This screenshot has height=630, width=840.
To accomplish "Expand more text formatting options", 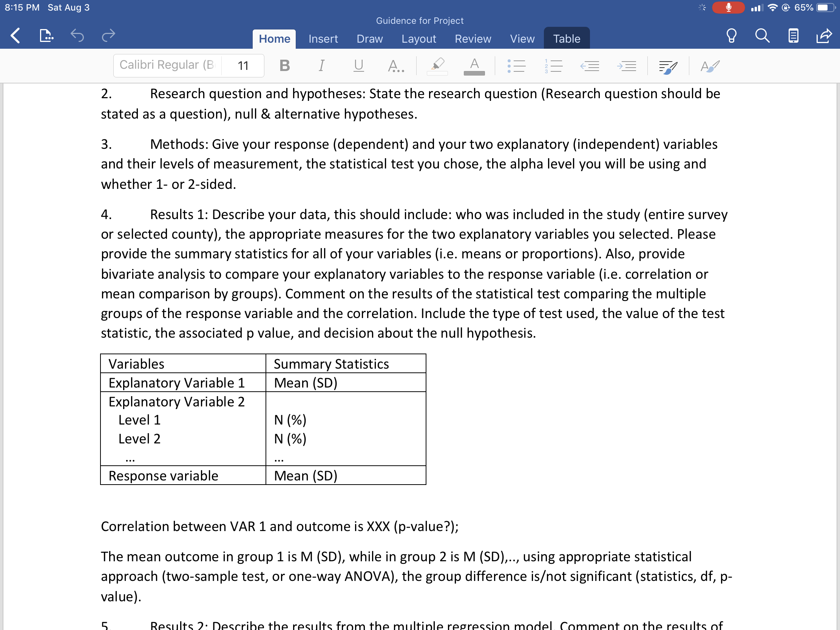I will click(395, 66).
